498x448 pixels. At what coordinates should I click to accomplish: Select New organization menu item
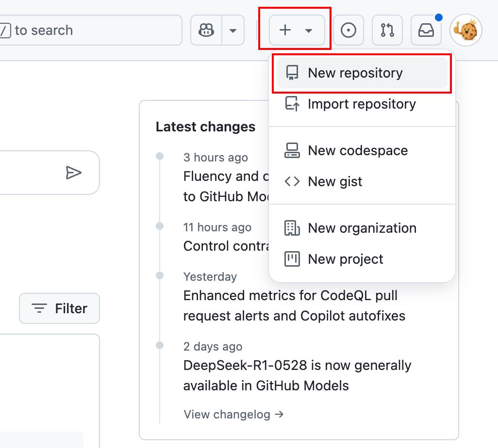[362, 228]
